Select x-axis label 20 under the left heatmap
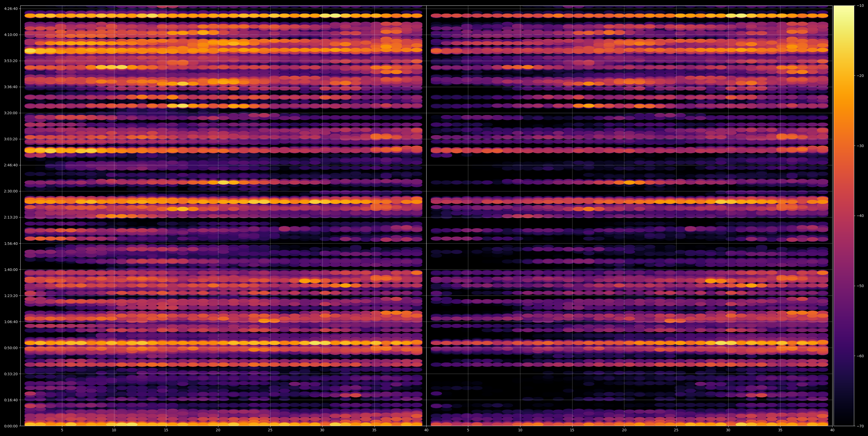This screenshot has height=436, width=868. pyautogui.click(x=218, y=430)
